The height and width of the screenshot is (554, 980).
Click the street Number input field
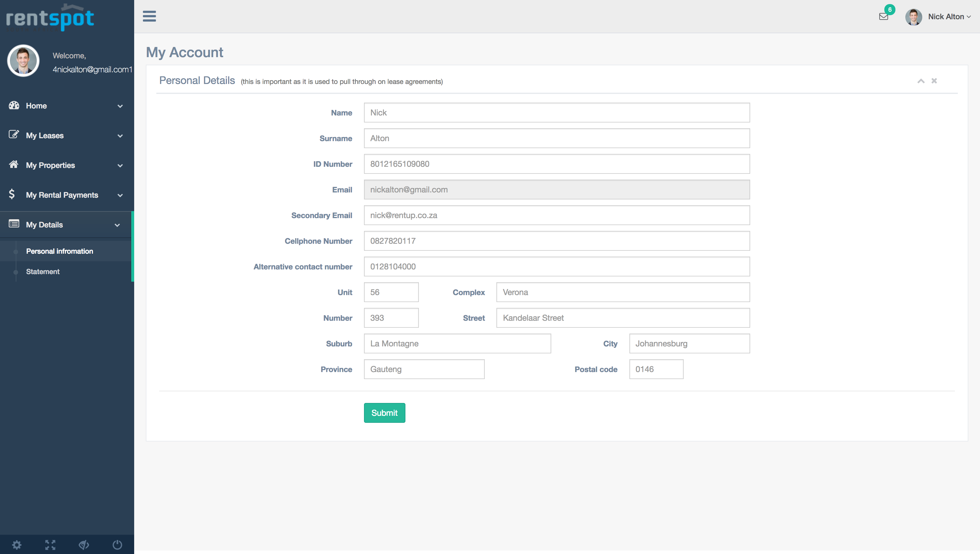(391, 318)
